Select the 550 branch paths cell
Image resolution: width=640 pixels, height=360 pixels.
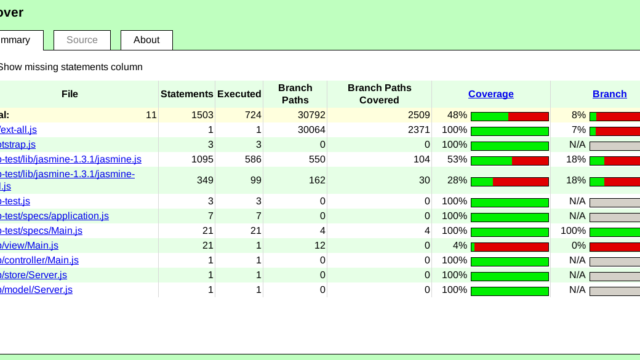tap(295, 159)
